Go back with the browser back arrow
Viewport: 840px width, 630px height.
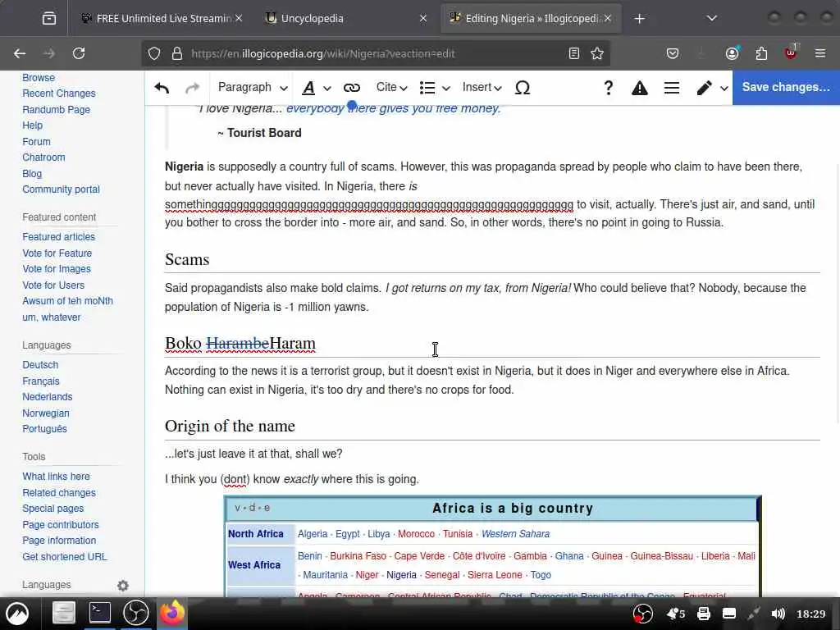20,53
